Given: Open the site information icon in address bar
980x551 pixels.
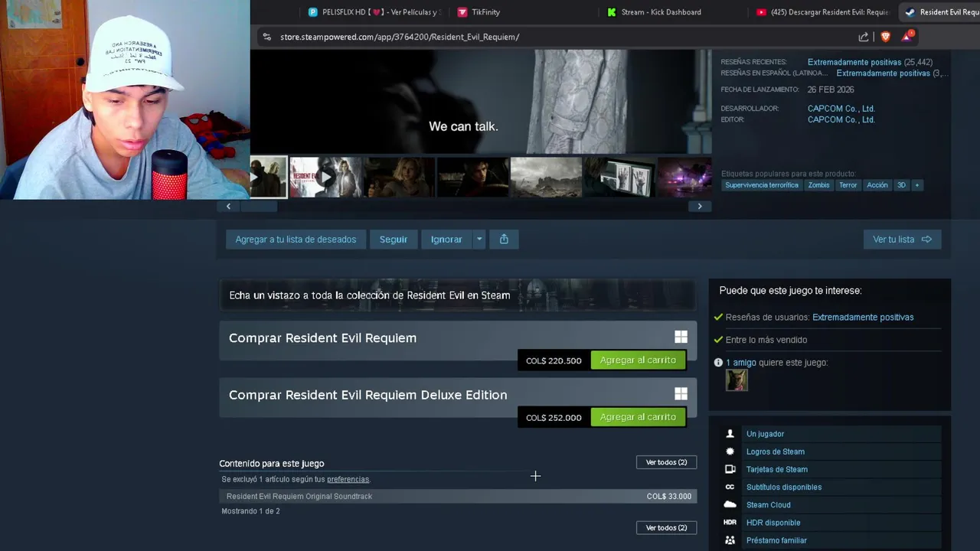Looking at the screenshot, I should pyautogui.click(x=266, y=37).
